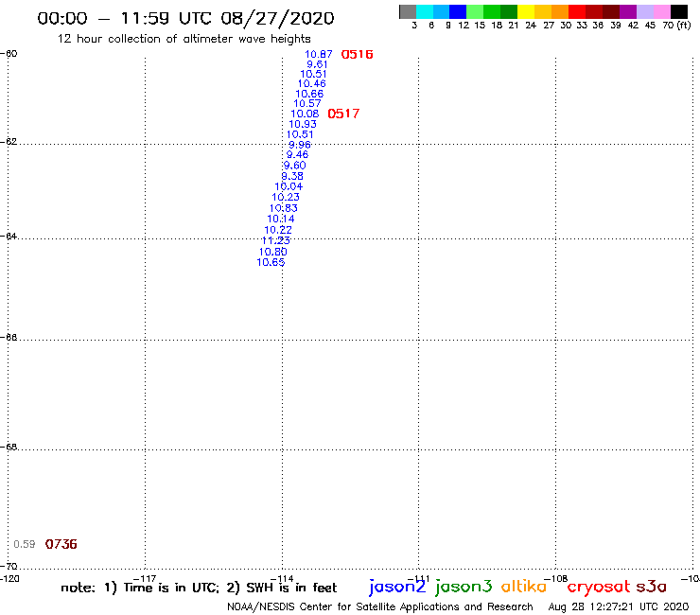The height and width of the screenshot is (615, 700).
Task: Select the 10.23 wave height reading
Action: coord(286,197)
